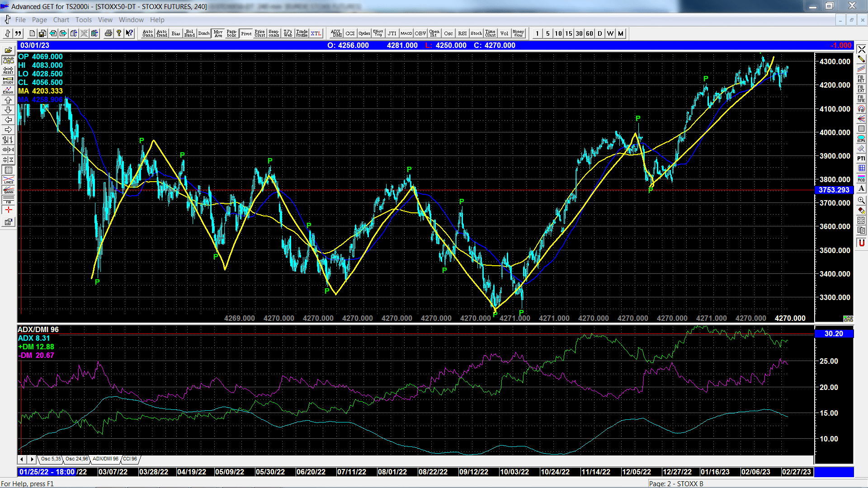The width and height of the screenshot is (868, 488).
Task: Add the OBV indicator
Action: click(x=420, y=33)
